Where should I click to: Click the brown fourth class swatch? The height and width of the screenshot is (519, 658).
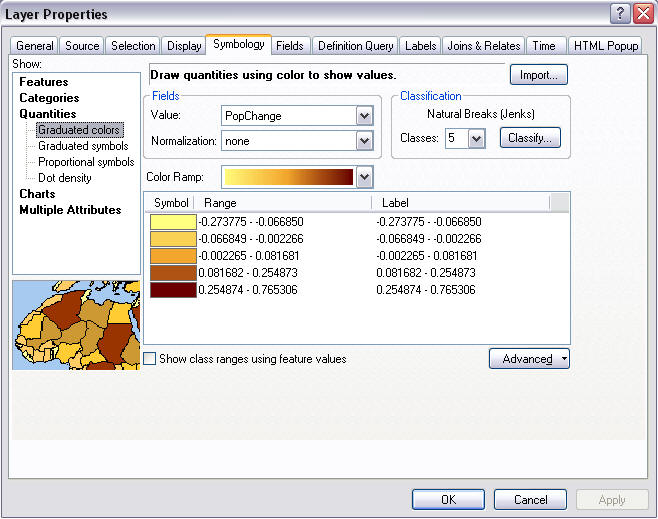[173, 273]
